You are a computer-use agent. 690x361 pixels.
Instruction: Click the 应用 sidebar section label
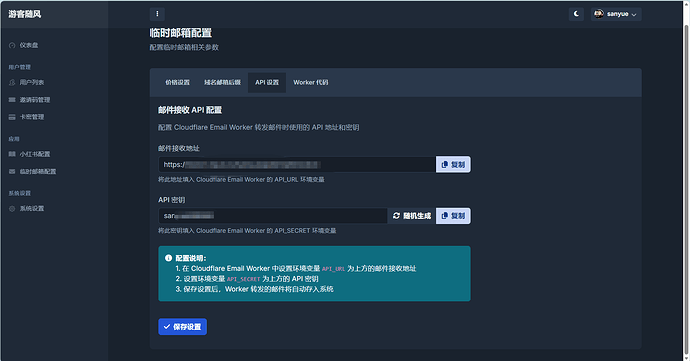point(14,139)
